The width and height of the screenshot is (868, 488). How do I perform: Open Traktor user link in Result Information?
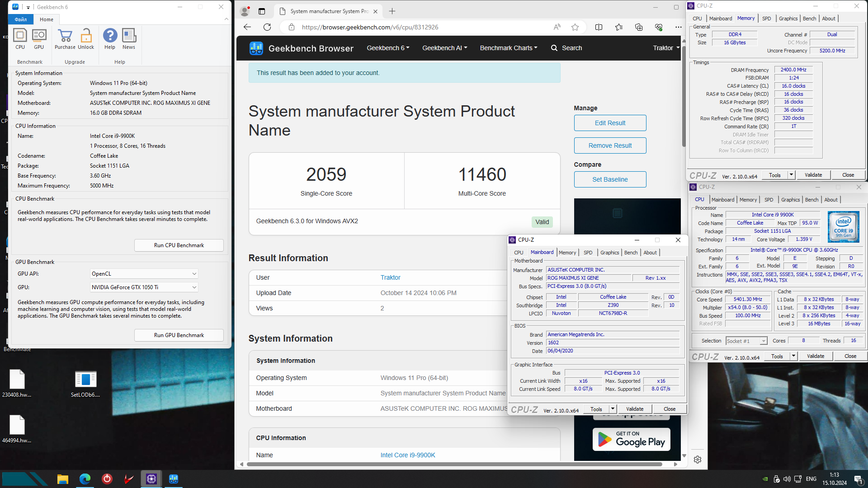(x=390, y=277)
